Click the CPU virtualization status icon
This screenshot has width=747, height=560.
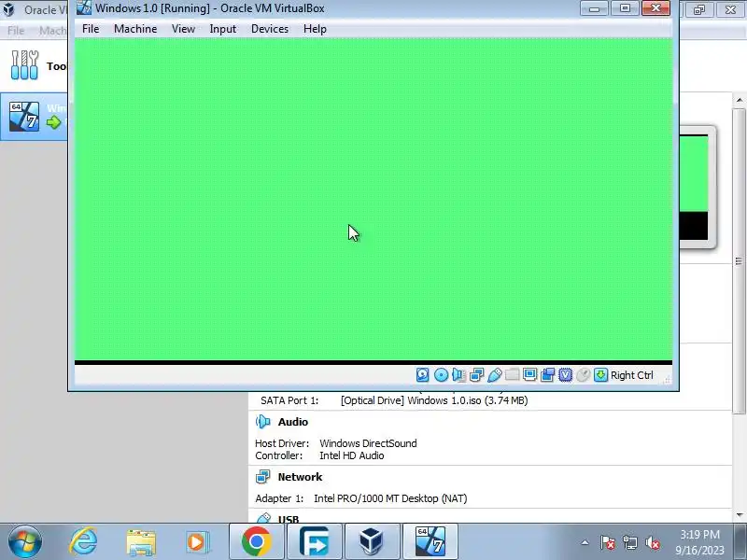(x=566, y=375)
